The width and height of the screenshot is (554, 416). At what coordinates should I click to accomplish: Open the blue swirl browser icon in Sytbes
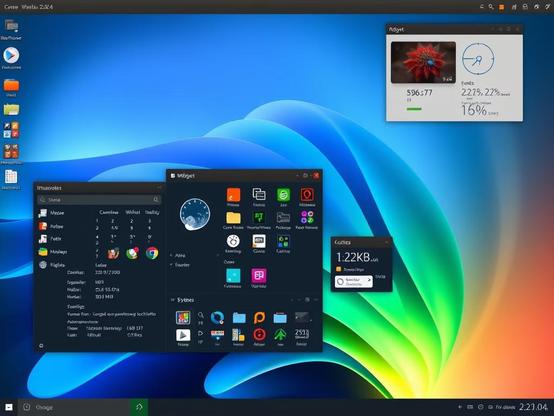pos(217,317)
